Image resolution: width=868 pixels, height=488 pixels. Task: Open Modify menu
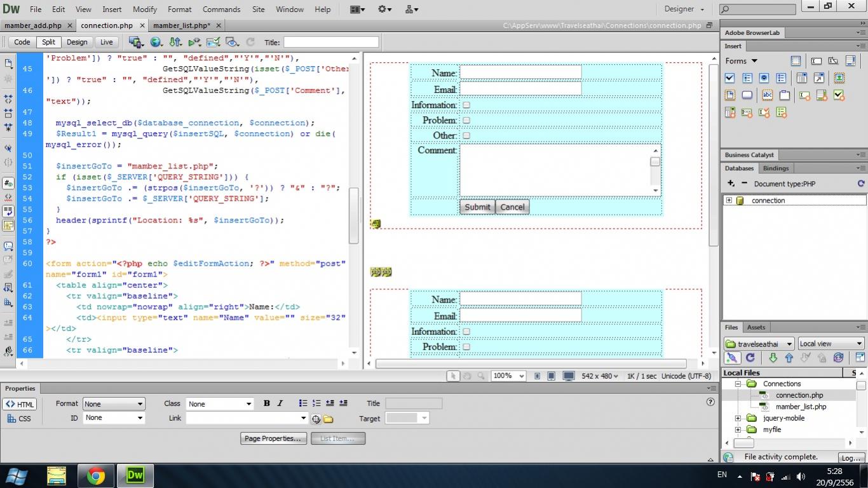point(145,10)
